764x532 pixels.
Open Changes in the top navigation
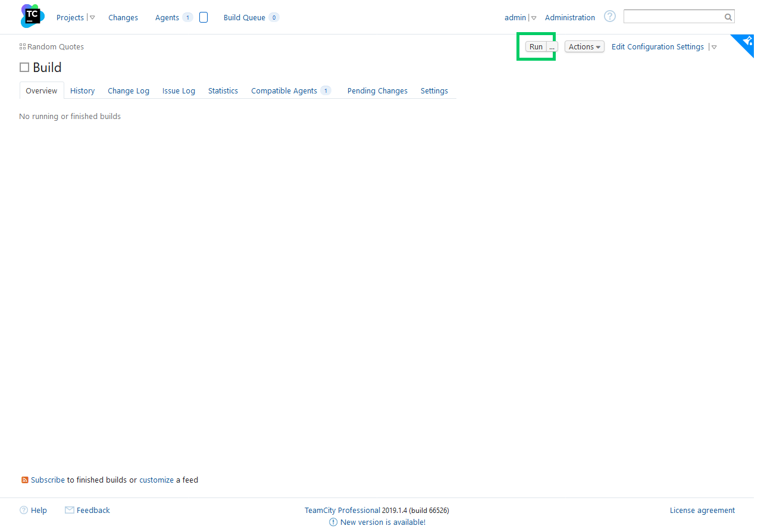coord(123,17)
